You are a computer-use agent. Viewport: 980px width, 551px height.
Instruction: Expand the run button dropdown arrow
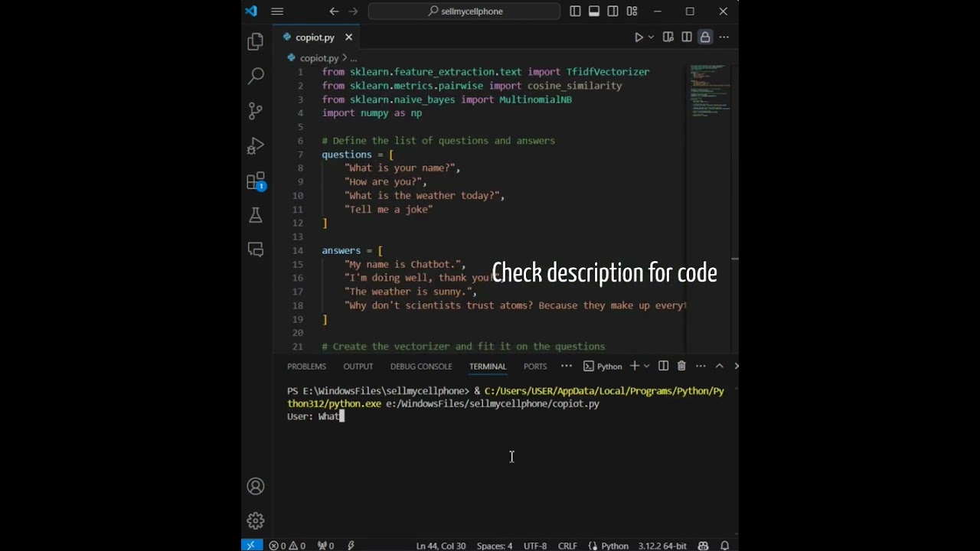[652, 37]
